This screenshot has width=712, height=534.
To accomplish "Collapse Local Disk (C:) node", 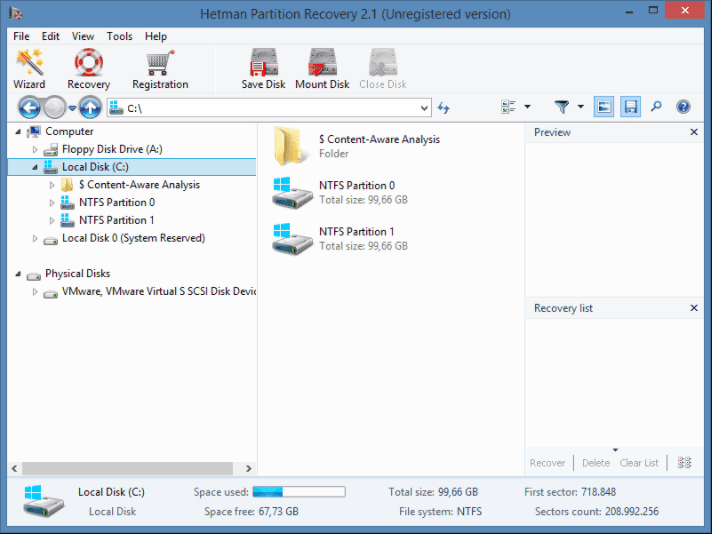I will pos(35,167).
